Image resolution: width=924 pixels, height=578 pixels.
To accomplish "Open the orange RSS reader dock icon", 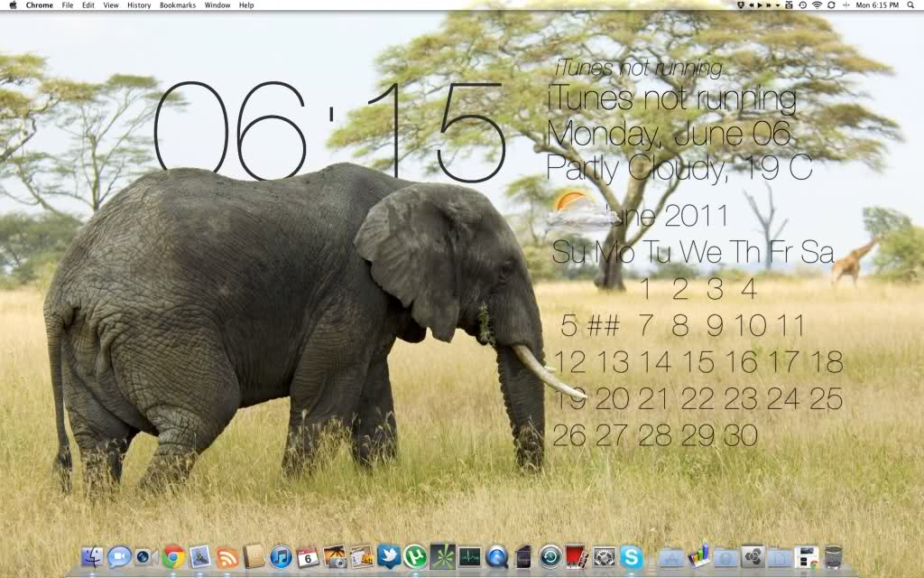I will [x=227, y=557].
